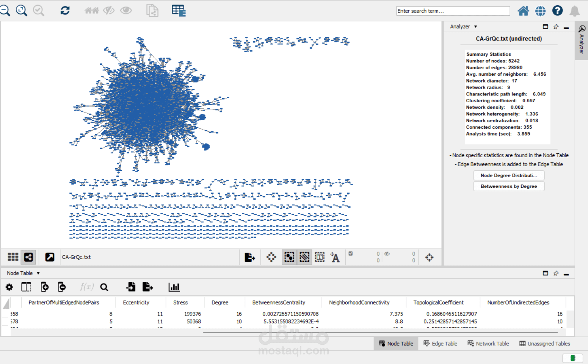Click the PartnerOfMultiEdgedNodePairs column header

coord(64,303)
